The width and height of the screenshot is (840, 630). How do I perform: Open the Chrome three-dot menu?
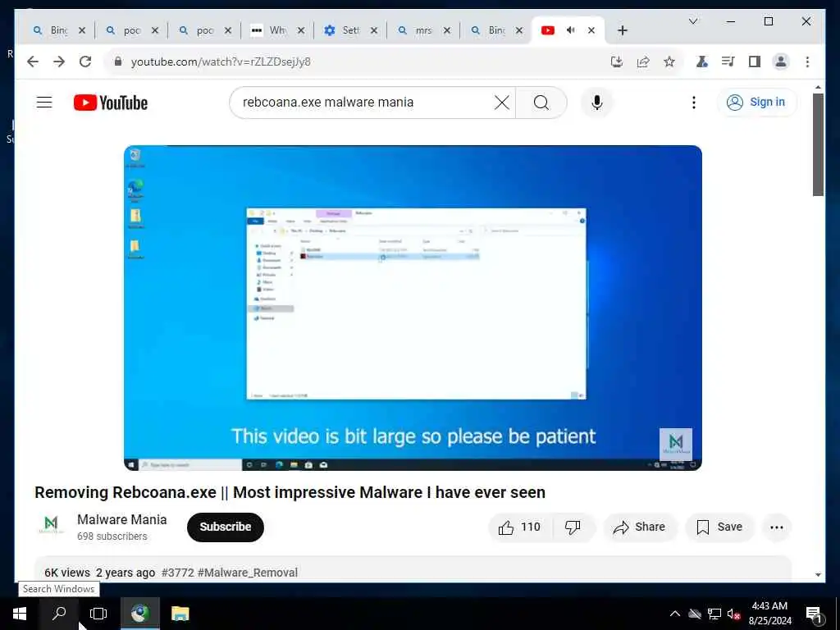tap(807, 62)
